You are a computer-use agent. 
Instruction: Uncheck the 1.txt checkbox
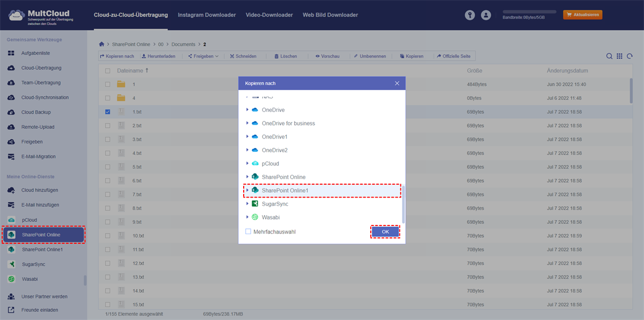108,112
